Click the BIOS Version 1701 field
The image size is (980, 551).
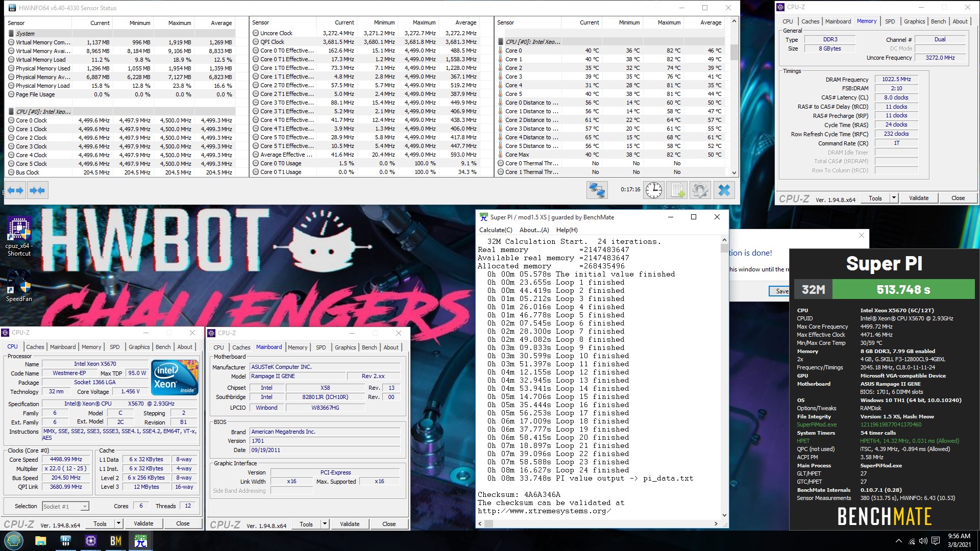tap(325, 441)
